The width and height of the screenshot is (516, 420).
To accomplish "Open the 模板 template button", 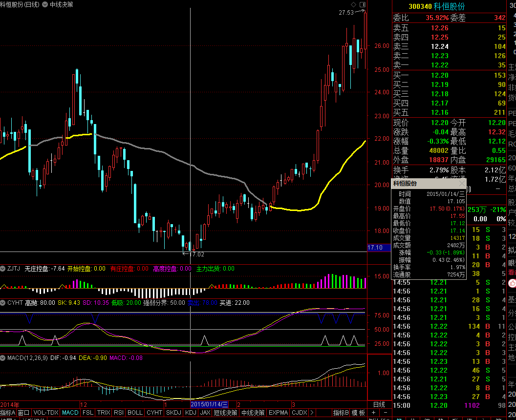I will coord(358,413).
